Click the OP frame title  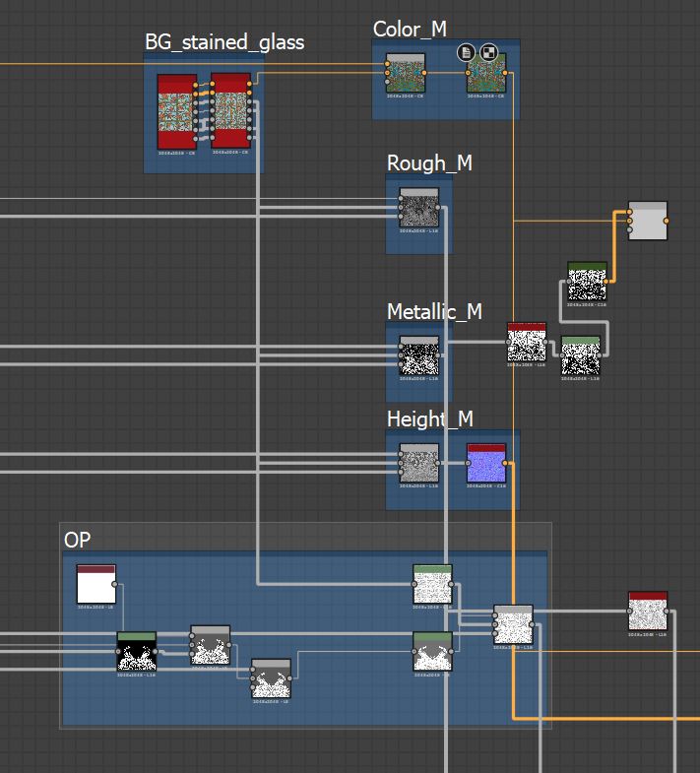(77, 541)
